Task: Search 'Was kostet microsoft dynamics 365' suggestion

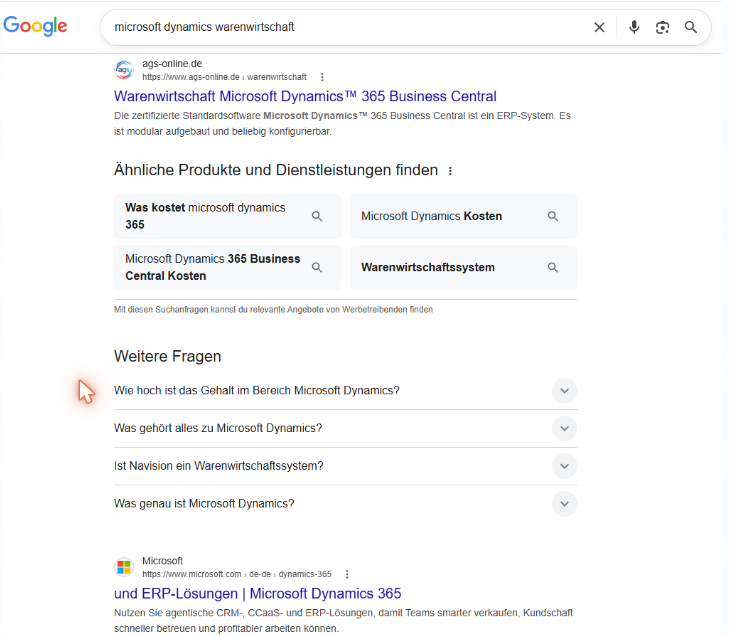Action: coord(227,216)
